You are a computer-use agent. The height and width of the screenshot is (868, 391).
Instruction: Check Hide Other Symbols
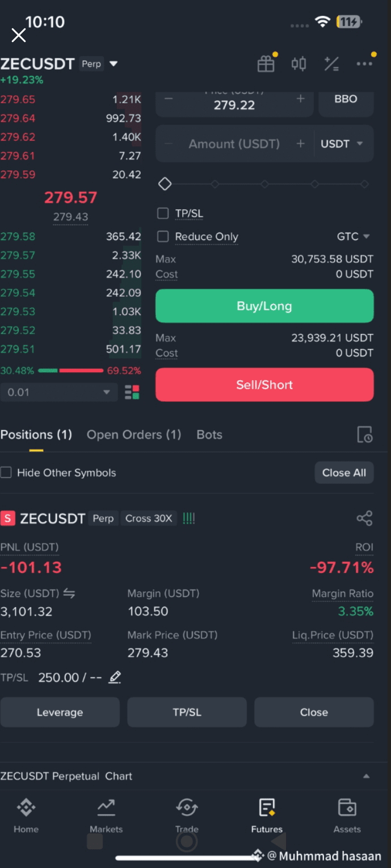tap(6, 473)
